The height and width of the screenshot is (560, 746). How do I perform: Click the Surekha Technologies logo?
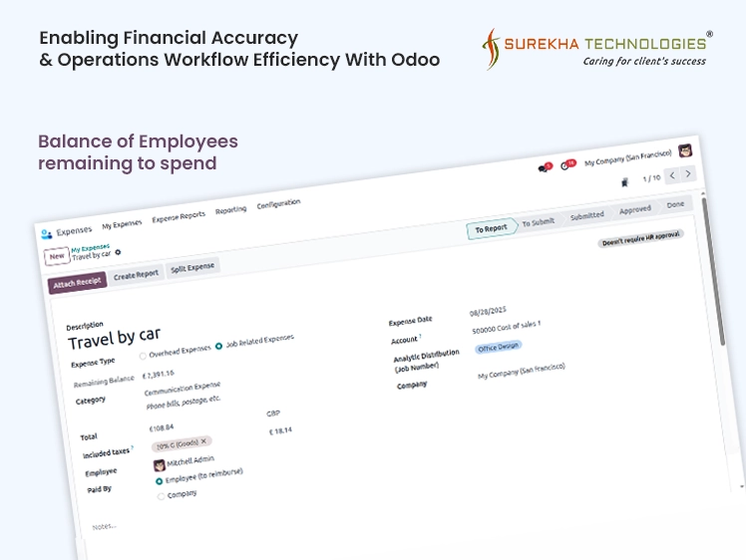[x=596, y=49]
